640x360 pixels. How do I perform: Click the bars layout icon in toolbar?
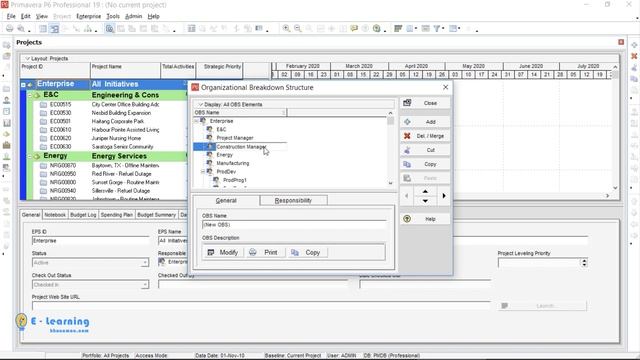click(x=398, y=29)
